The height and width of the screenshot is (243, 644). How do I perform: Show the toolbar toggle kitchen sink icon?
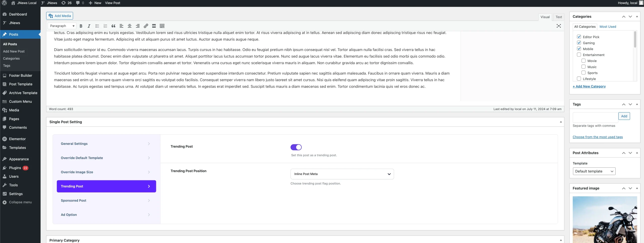coord(162,26)
